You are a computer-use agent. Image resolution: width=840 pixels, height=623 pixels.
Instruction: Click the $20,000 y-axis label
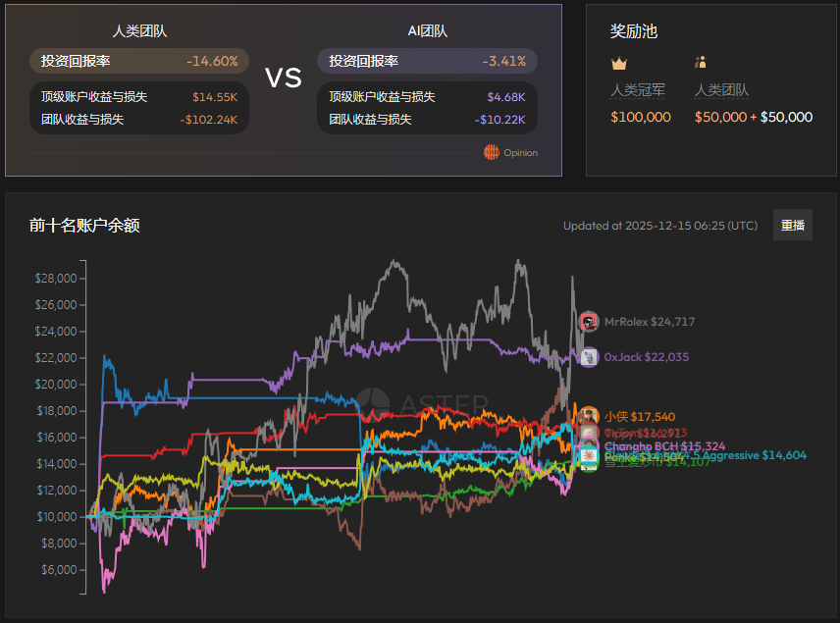(55, 384)
